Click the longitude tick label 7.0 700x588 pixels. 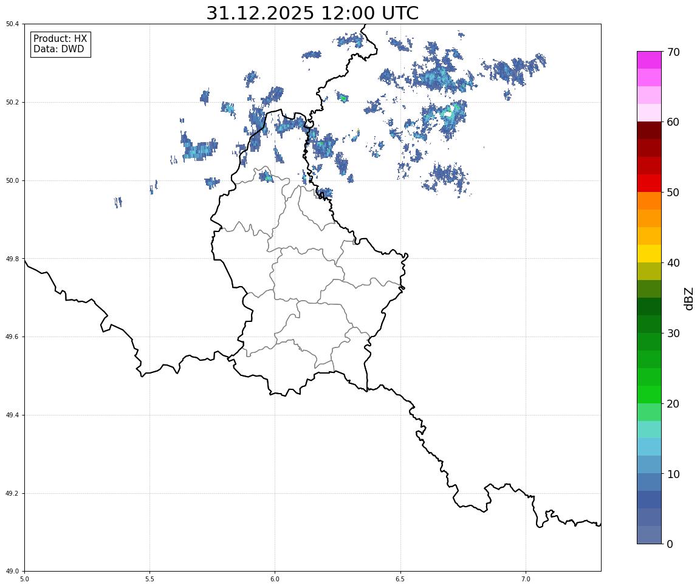526,579
